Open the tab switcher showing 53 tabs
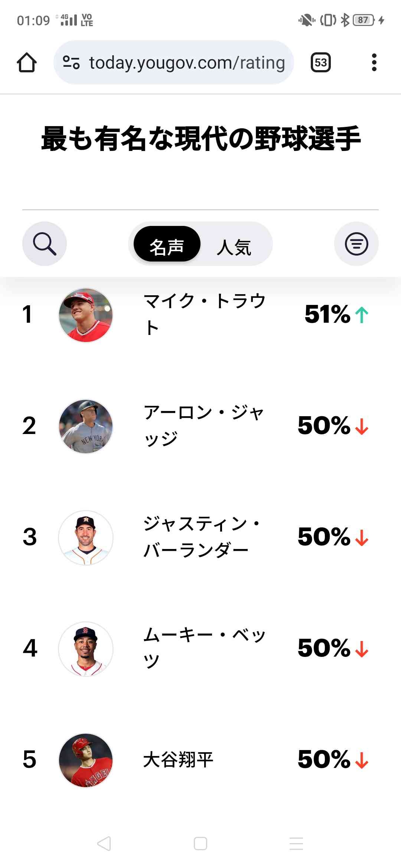The width and height of the screenshot is (401, 868). click(320, 62)
